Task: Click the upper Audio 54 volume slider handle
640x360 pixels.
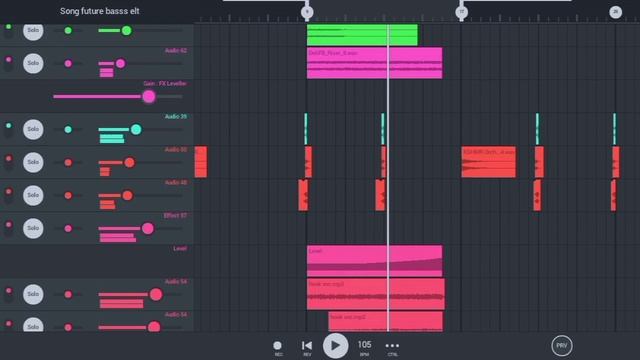Action: pos(156,294)
